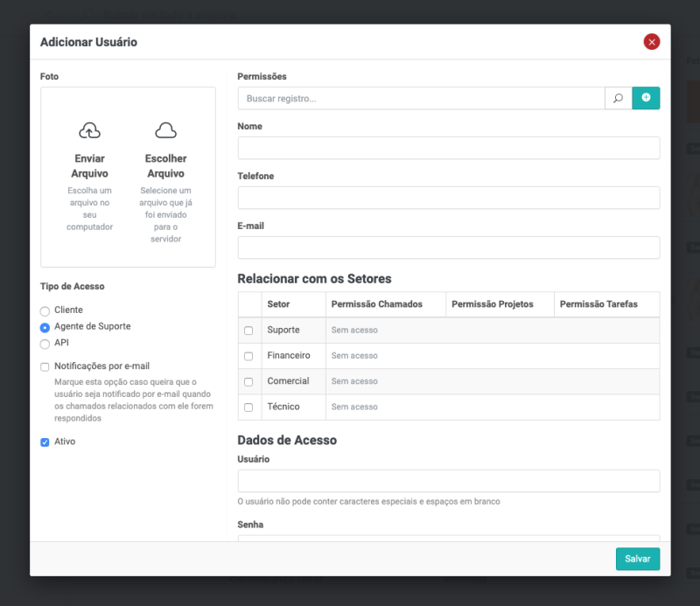Screen dimensions: 700x606
Task: Click the Telefone input field
Action: point(448,198)
